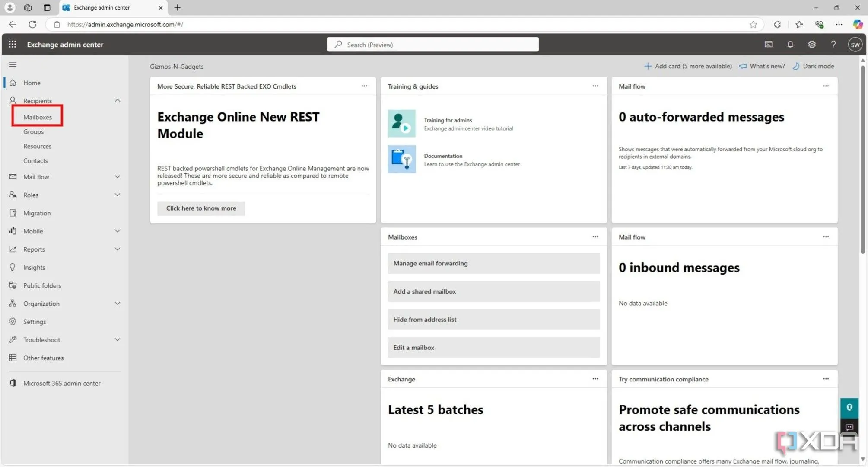
Task: Open Resources under Recipients
Action: (x=38, y=146)
